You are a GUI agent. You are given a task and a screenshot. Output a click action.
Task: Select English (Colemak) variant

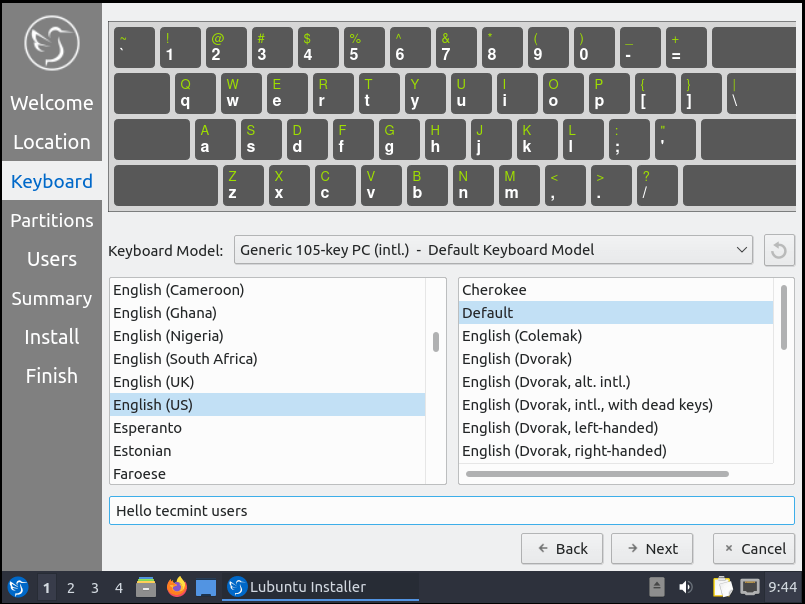pyautogui.click(x=616, y=336)
